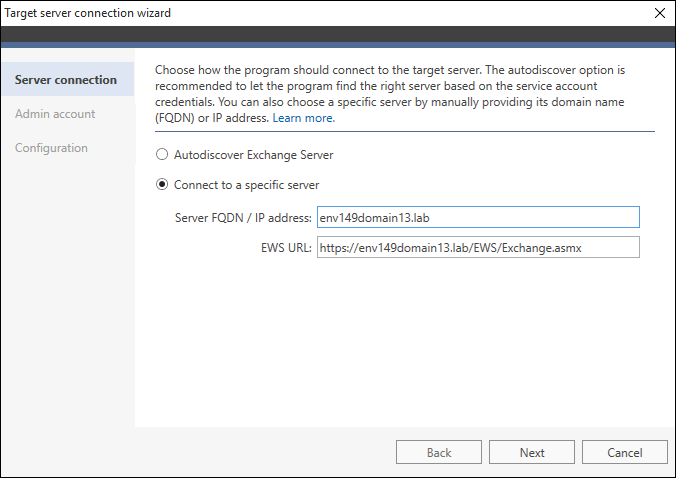The height and width of the screenshot is (478, 676).
Task: Open the Learn more link
Action: pyautogui.click(x=304, y=118)
